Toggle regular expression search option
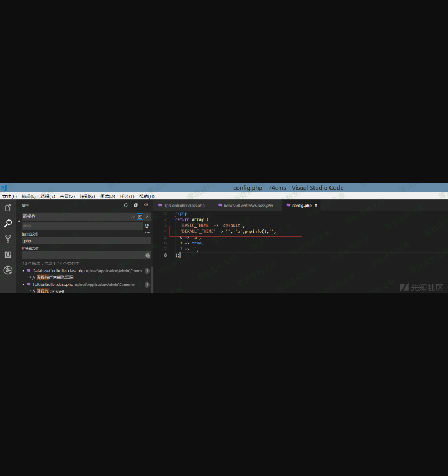 pos(147,217)
